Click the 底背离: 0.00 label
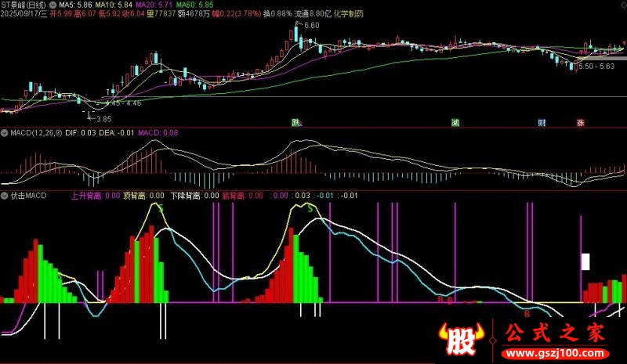Screen dimensions: 627x364 pyautogui.click(x=243, y=196)
